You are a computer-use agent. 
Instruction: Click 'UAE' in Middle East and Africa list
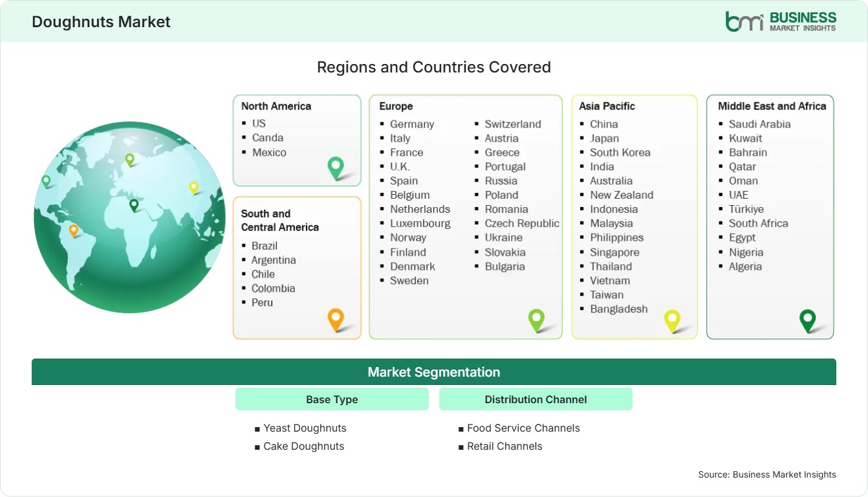click(739, 195)
